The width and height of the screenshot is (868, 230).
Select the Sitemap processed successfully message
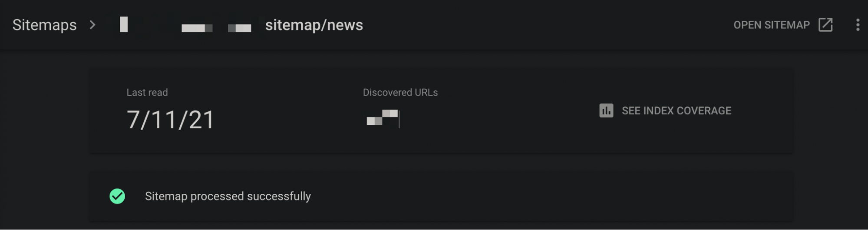tap(228, 196)
